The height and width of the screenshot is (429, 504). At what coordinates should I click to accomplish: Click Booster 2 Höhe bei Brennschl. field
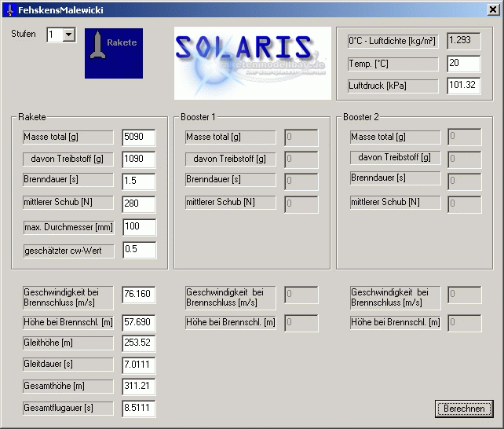[465, 323]
